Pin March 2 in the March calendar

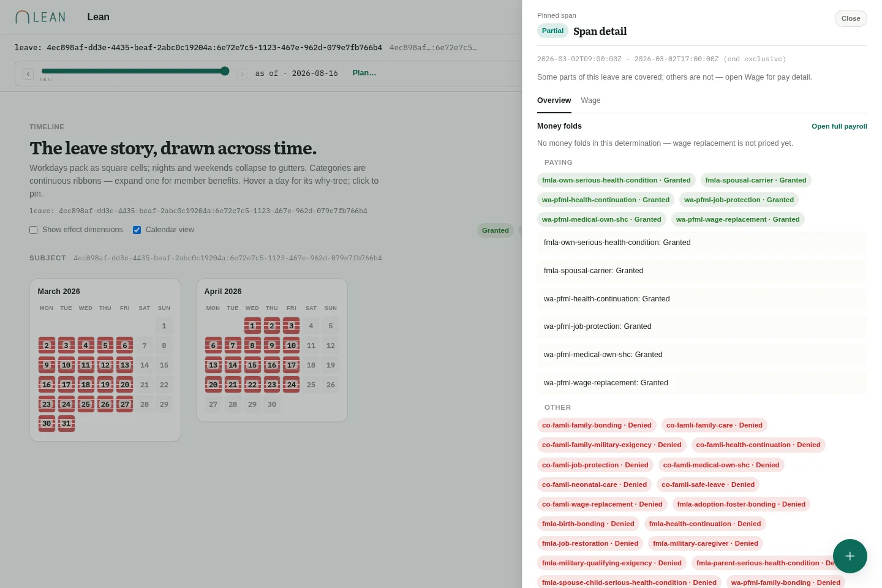click(47, 345)
